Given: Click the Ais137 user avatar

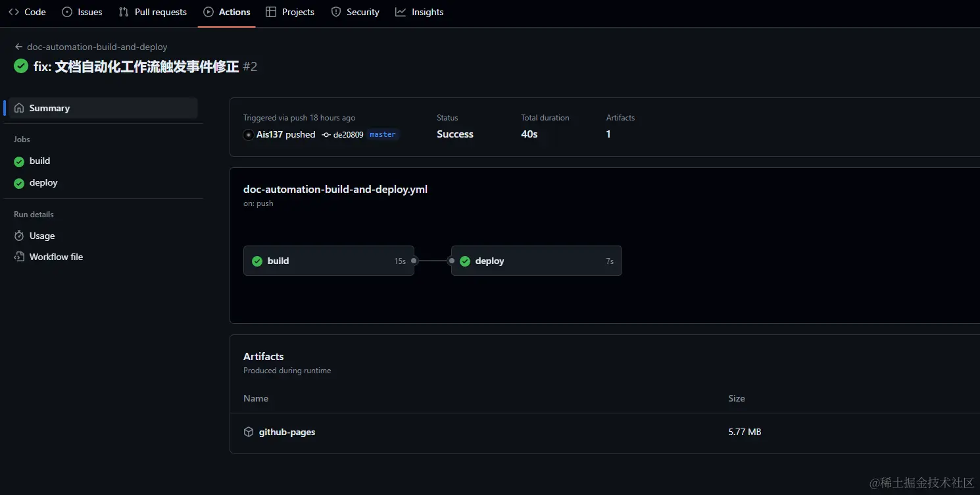Looking at the screenshot, I should pos(249,134).
